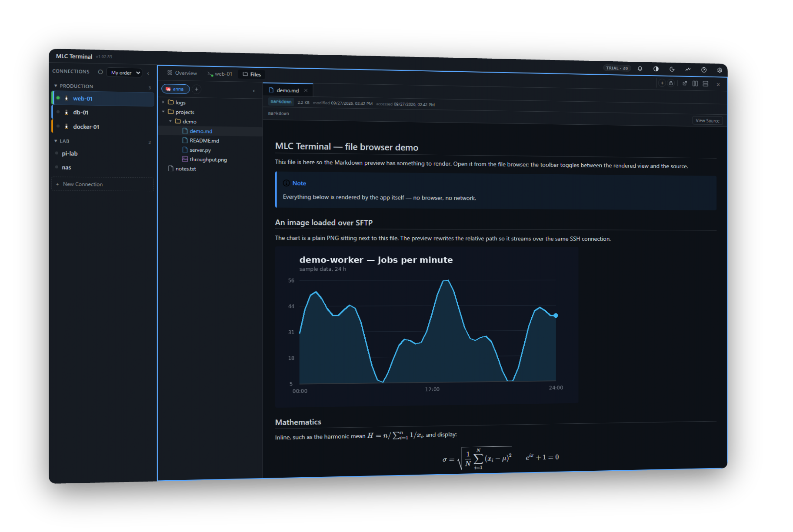Open server.py in the file tree
The width and height of the screenshot is (793, 532).
[x=210, y=150]
